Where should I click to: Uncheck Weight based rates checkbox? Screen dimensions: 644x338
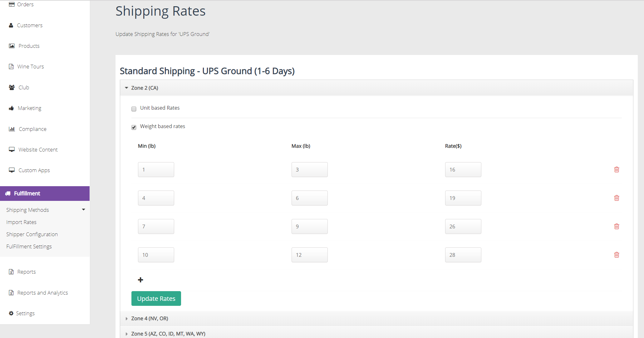click(x=134, y=127)
